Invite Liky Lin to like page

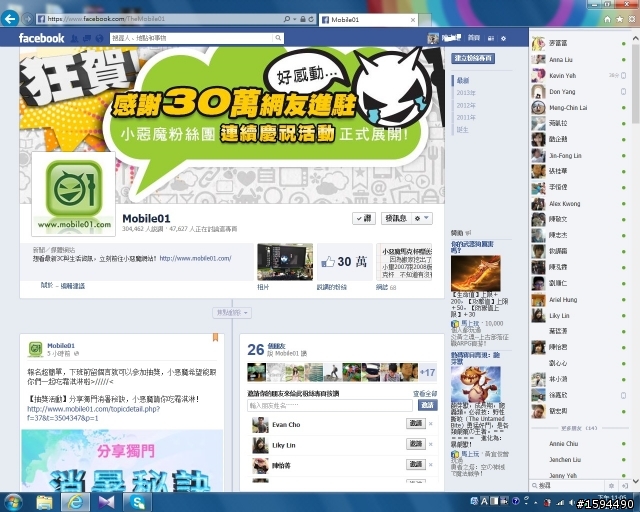[x=416, y=444]
